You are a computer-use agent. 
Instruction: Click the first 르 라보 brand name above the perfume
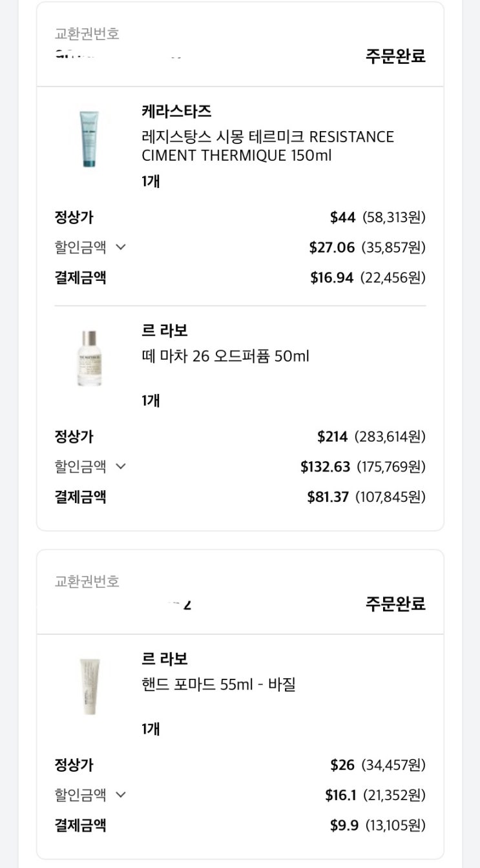click(164, 331)
